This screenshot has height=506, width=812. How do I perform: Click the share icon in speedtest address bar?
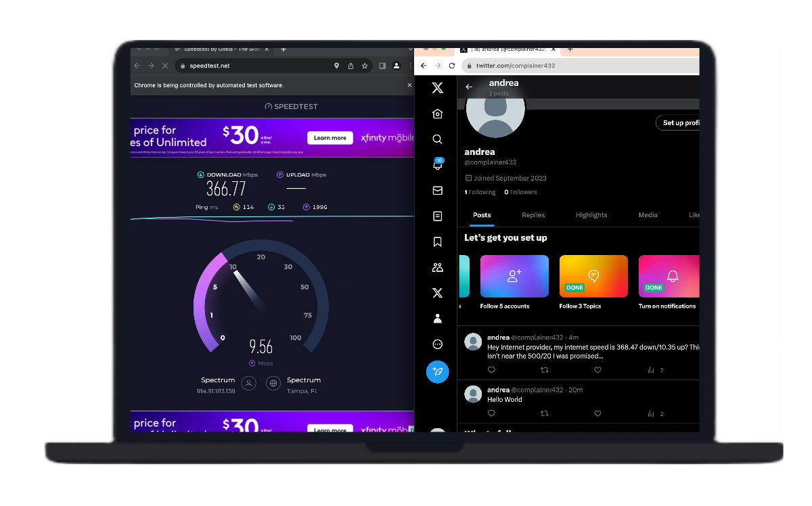(x=351, y=66)
